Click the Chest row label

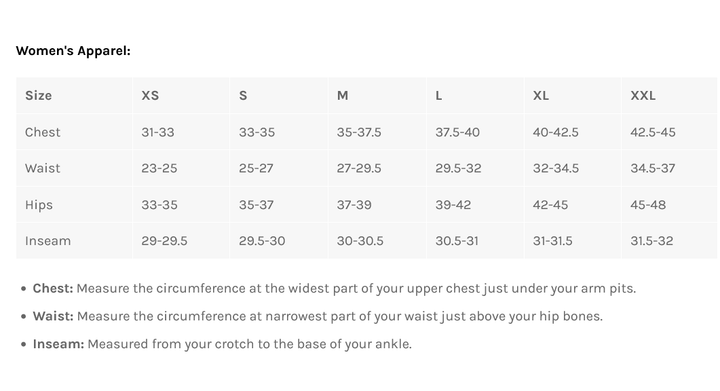[x=43, y=132]
